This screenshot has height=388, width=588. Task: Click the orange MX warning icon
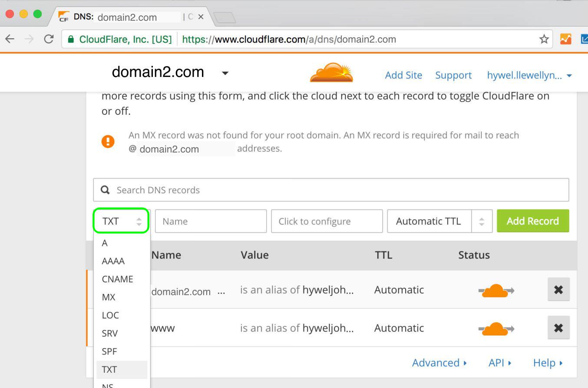click(108, 141)
